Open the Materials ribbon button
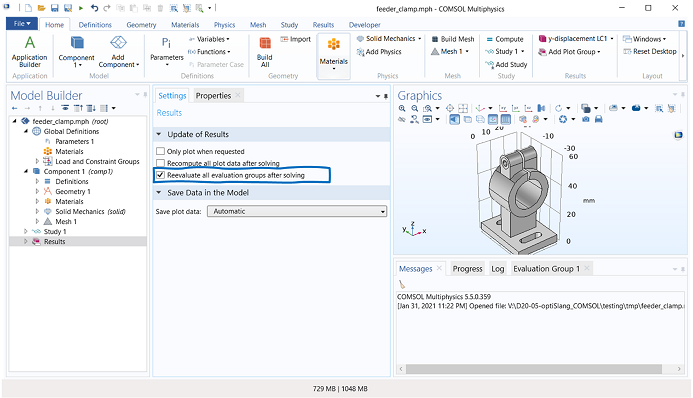Screen dimensions: 693x398 click(x=334, y=53)
